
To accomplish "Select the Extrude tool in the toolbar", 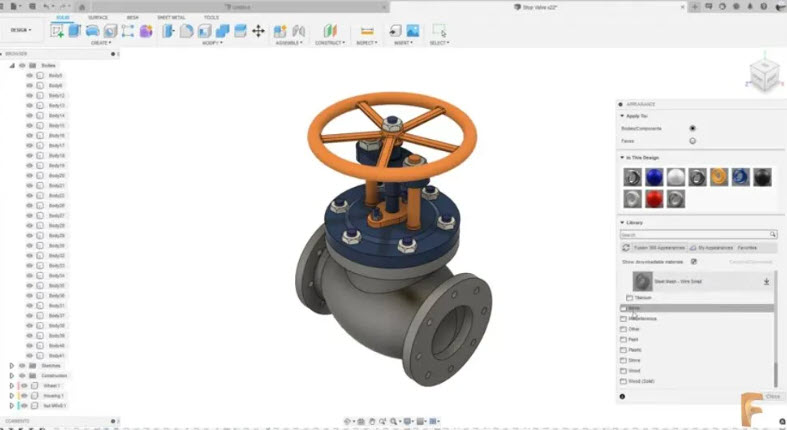I will coord(74,31).
